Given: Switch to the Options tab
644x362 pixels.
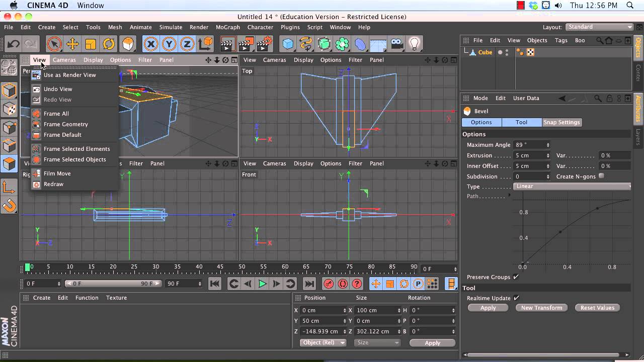Looking at the screenshot, I should [481, 122].
